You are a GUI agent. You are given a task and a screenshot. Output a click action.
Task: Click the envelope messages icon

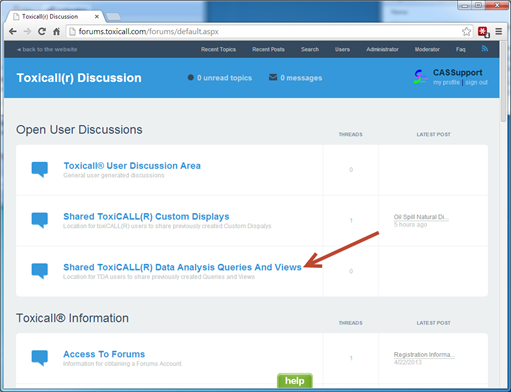tap(273, 77)
